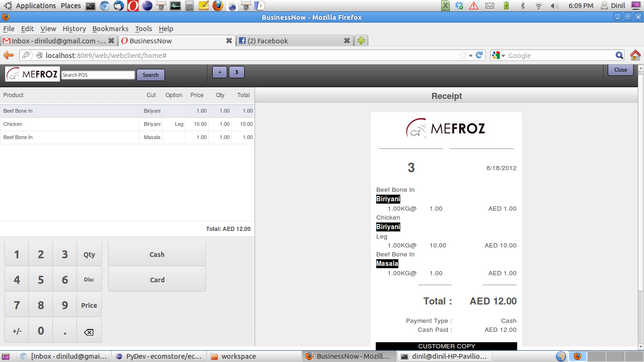The image size is (644, 362).
Task: Open the search engine dropdown
Action: 498,56
